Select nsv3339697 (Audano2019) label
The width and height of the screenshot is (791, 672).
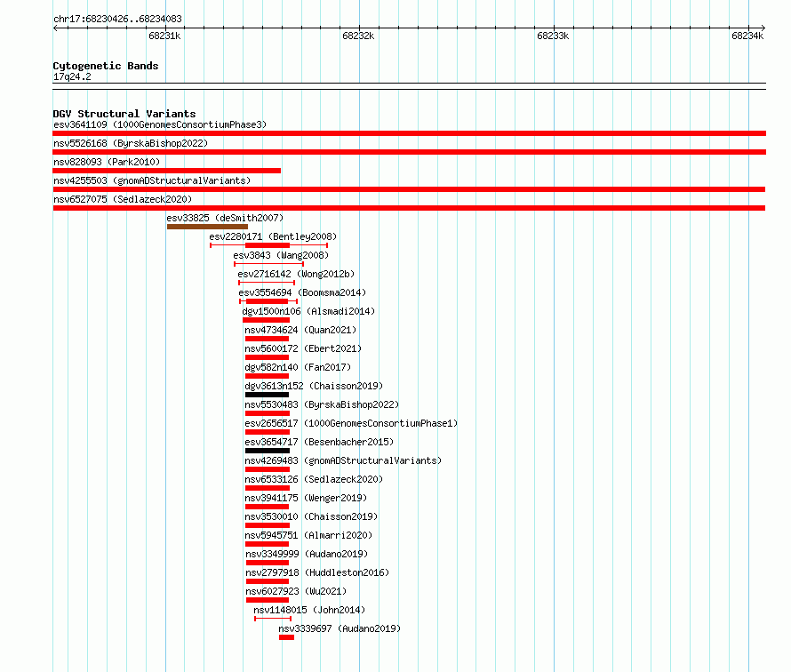click(340, 628)
